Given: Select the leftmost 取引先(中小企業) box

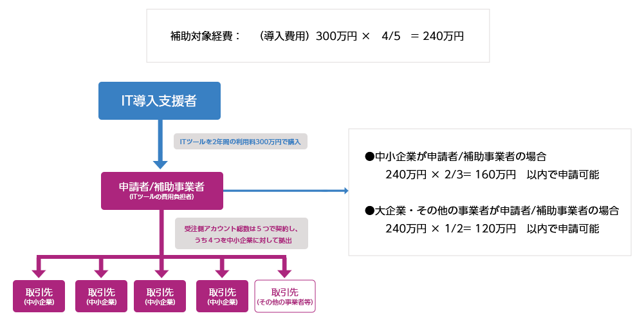Looking at the screenshot, I should (39, 296).
